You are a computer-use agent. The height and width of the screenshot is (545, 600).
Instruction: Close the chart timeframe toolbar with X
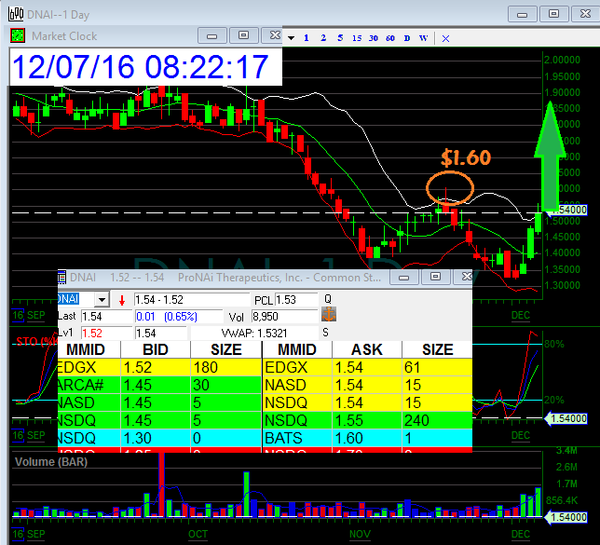[x=446, y=37]
